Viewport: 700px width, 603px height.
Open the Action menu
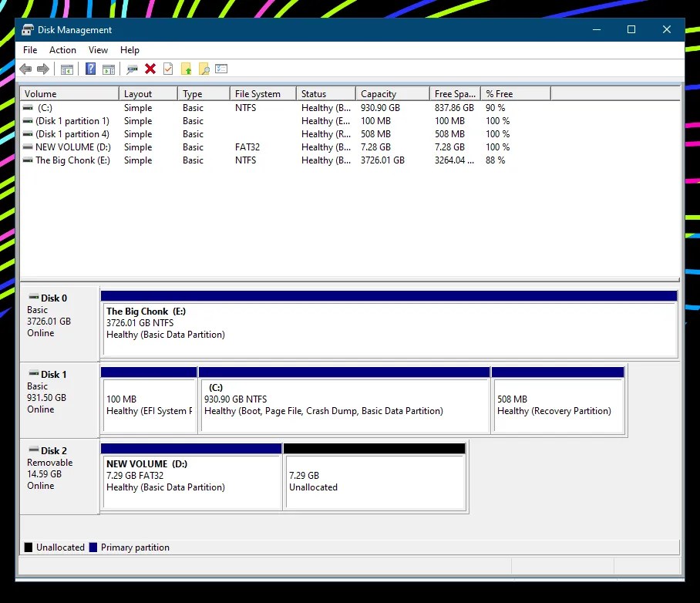point(62,50)
